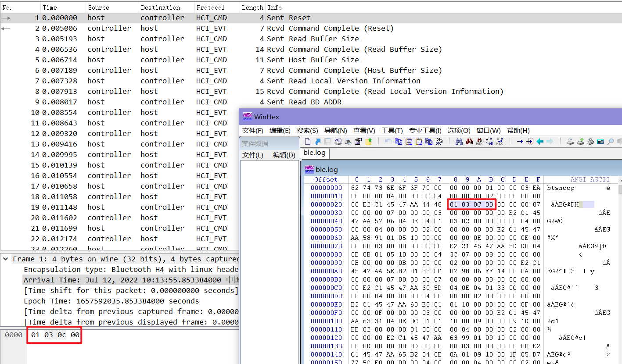
Task: Open the 导航(N) menu
Action: [336, 131]
